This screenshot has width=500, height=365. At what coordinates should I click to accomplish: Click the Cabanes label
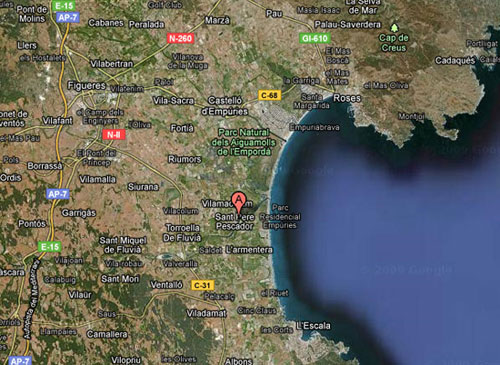pyautogui.click(x=106, y=23)
